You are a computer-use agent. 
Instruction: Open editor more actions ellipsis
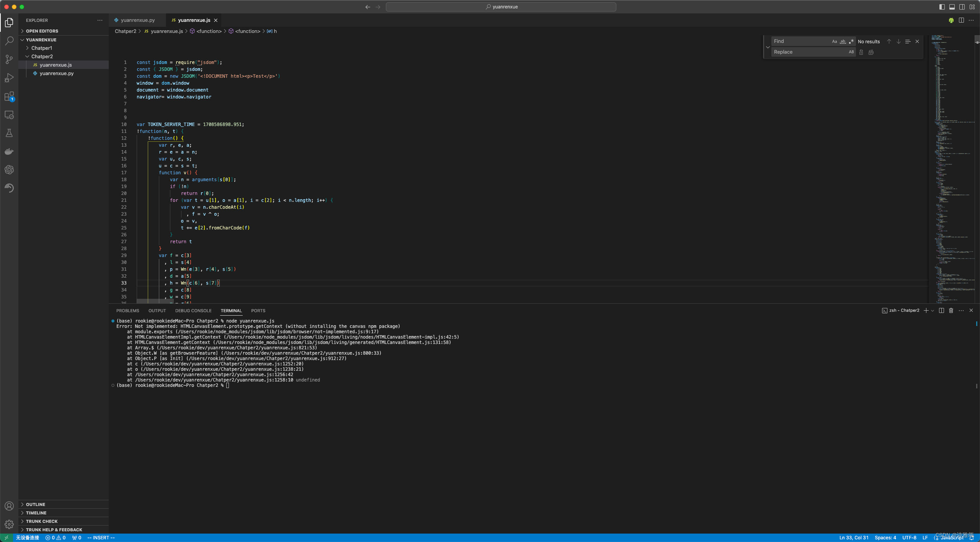[971, 20]
